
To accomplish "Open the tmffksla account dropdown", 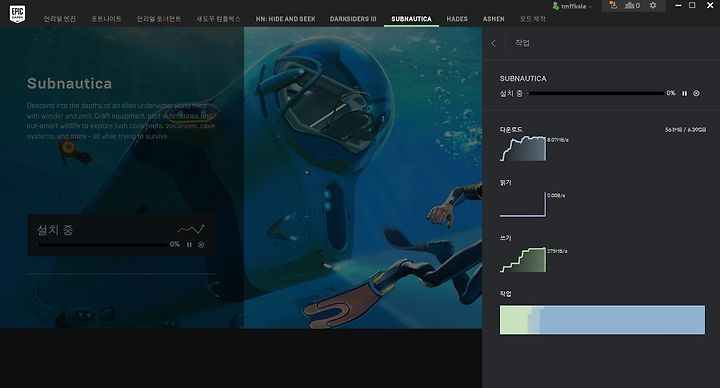I will [x=572, y=6].
